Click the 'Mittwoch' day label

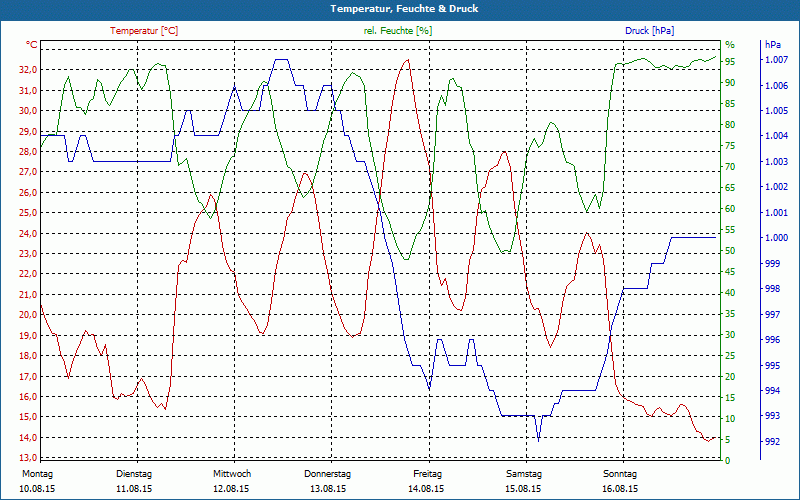coord(232,474)
